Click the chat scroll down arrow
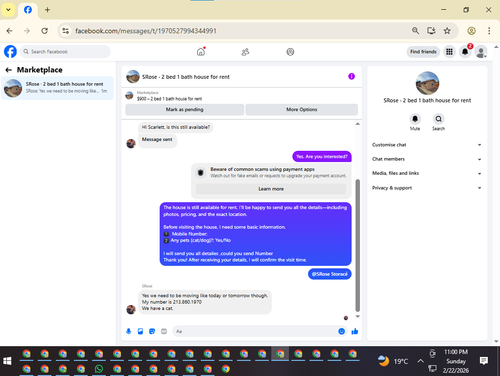Viewport: 500px width, 376px height. coord(357,316)
